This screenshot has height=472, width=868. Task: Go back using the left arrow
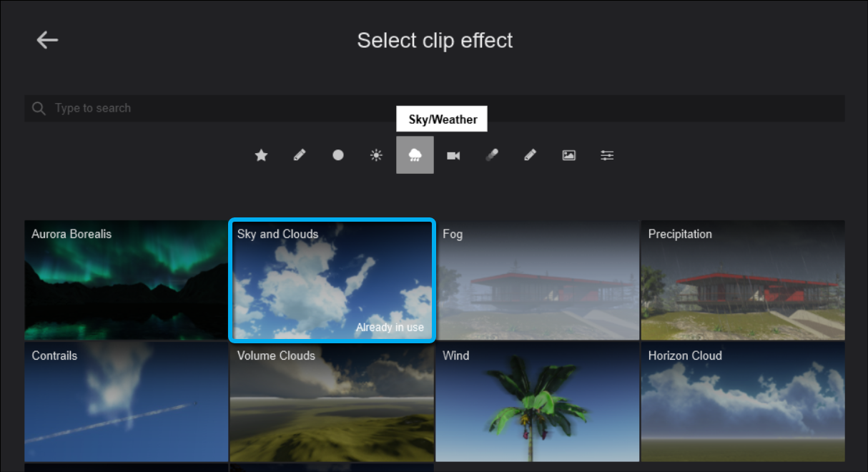[x=47, y=40]
